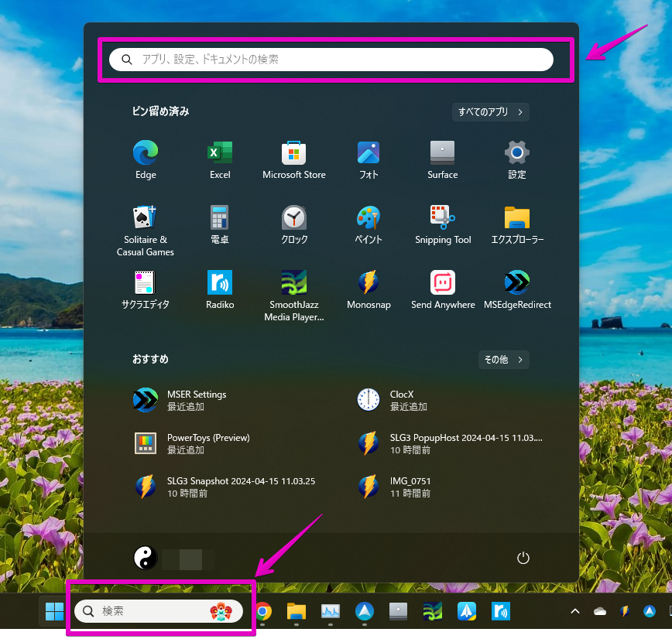672x639 pixels.
Task: Launch the Surface app
Action: coord(442,159)
